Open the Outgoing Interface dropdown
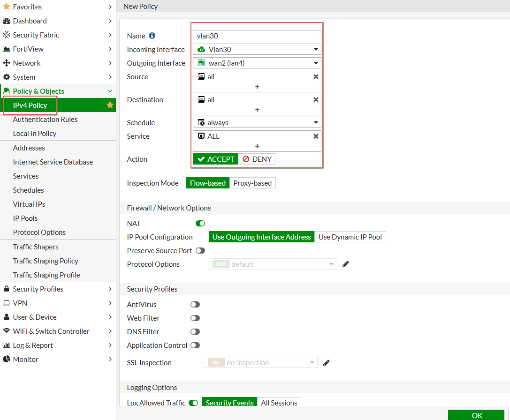Viewport: 510px width, 420px height. (257, 63)
